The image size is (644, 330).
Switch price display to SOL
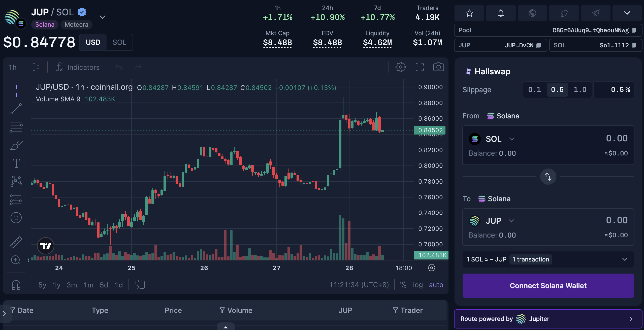119,42
